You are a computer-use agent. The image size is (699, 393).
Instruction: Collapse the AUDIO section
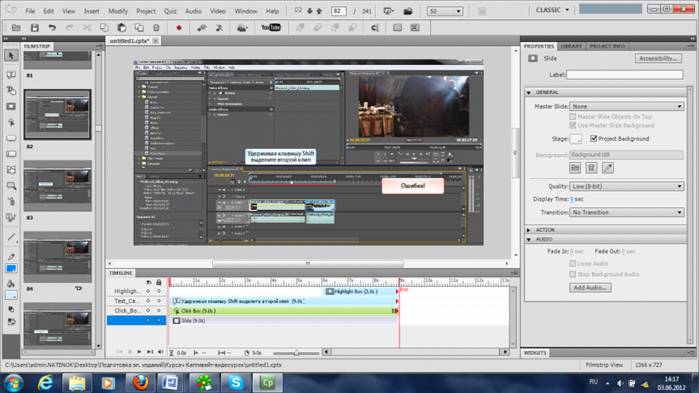click(529, 239)
